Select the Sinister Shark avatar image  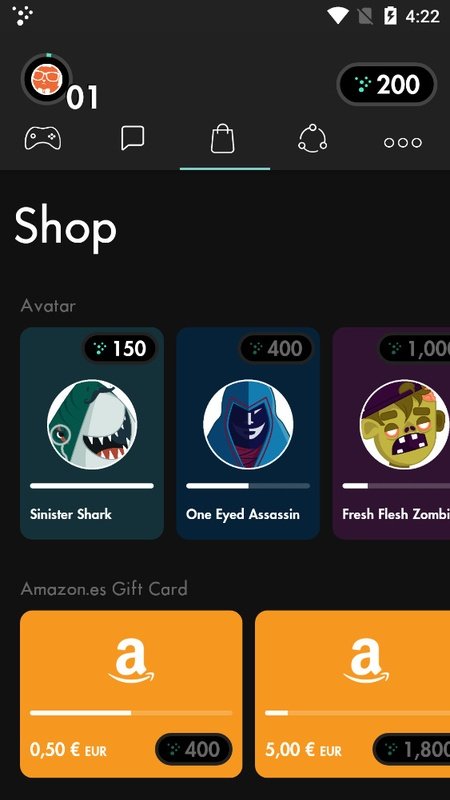(x=92, y=424)
